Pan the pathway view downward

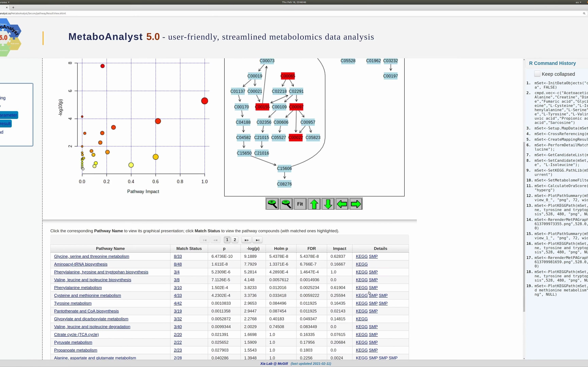(x=328, y=204)
